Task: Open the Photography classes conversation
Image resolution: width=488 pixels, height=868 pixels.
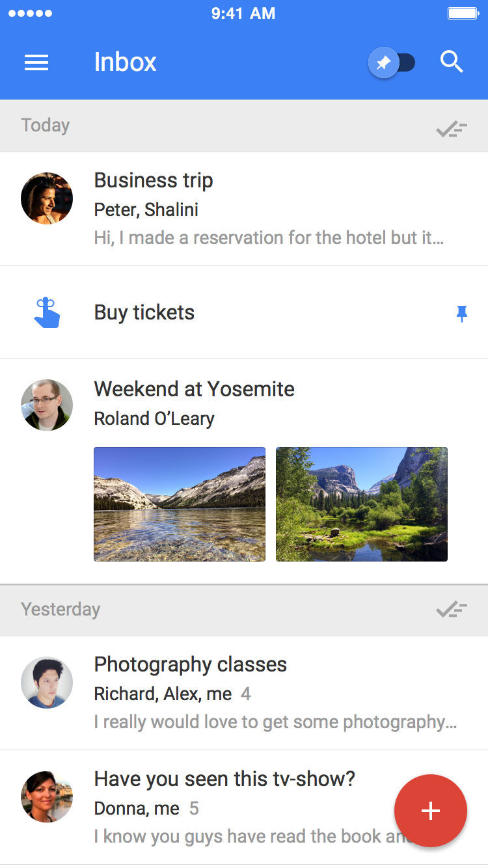Action: pos(260,693)
